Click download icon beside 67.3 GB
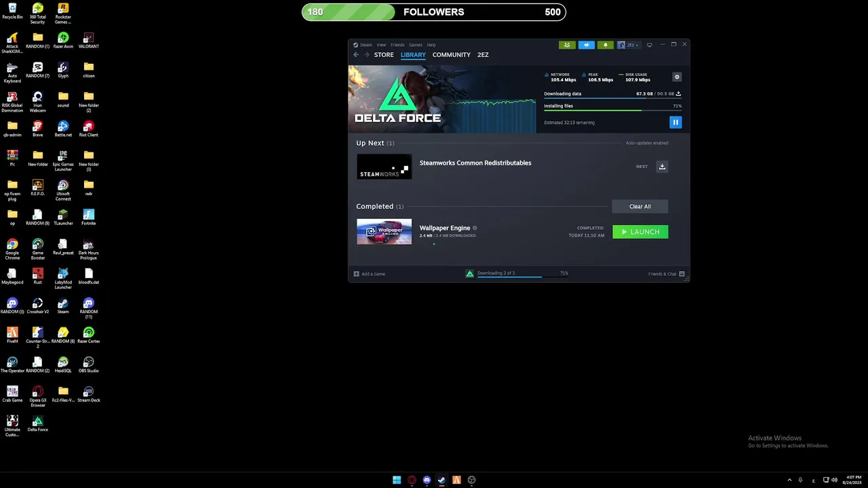Screen dimensions: 868x488 pos(679,94)
